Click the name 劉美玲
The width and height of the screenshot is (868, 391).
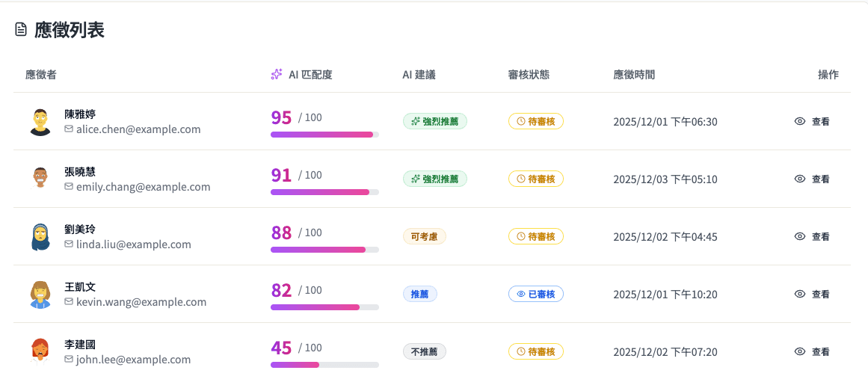coord(80,230)
